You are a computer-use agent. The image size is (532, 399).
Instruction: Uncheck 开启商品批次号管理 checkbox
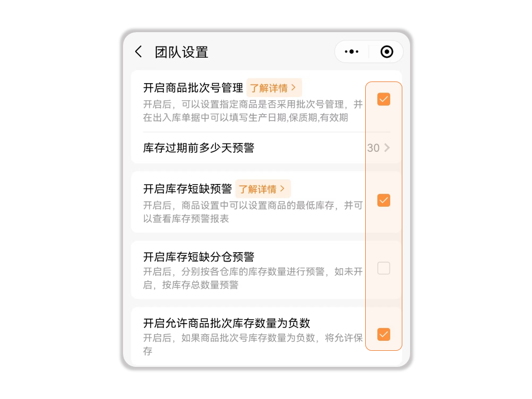pyautogui.click(x=383, y=99)
